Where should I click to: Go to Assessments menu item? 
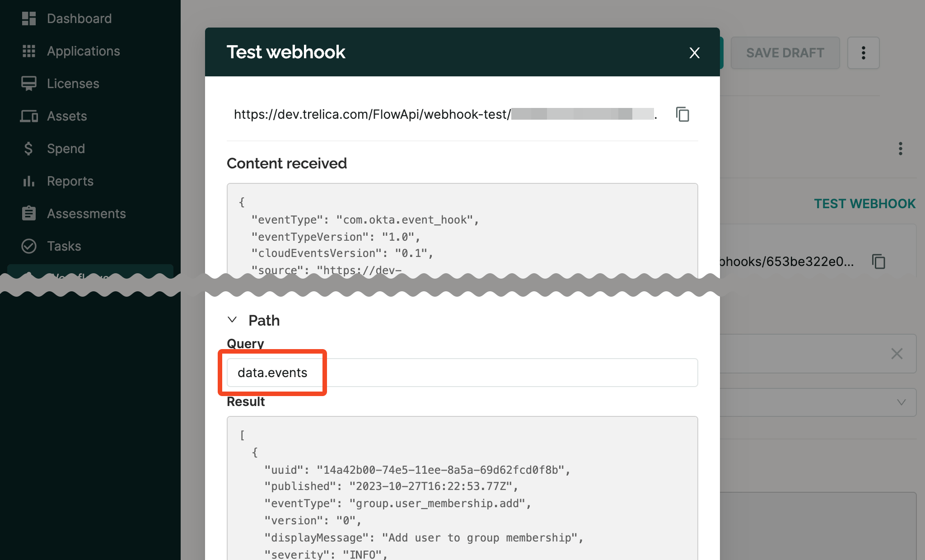(x=86, y=214)
